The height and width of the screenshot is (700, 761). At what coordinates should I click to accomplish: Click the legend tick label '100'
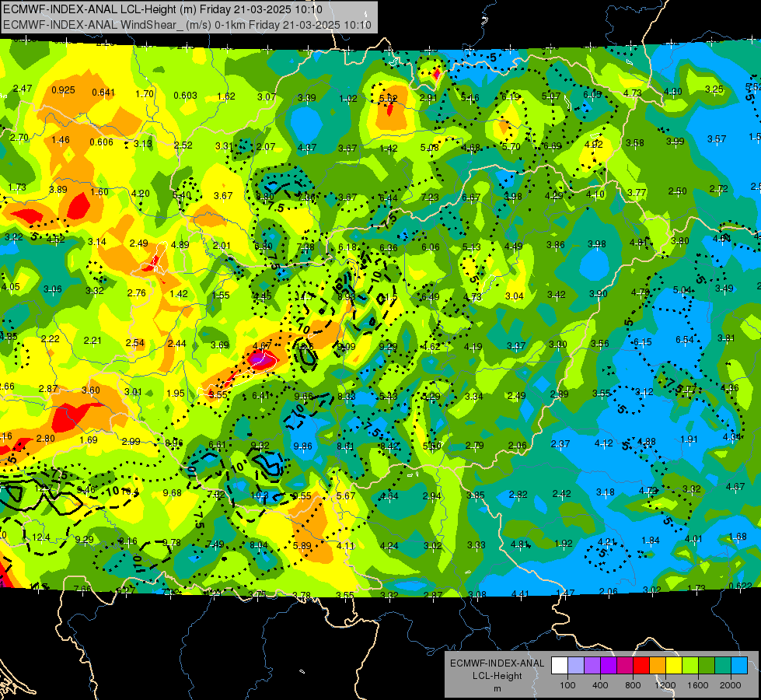(x=567, y=685)
